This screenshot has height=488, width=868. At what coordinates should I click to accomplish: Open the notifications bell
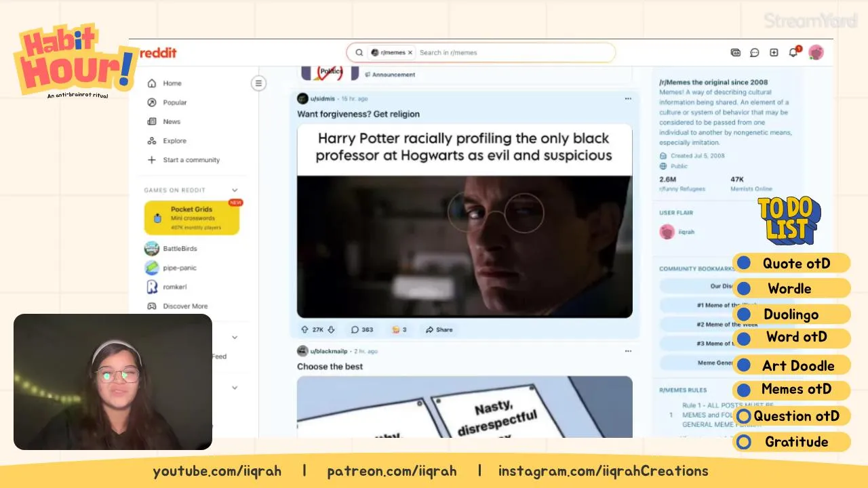(793, 53)
